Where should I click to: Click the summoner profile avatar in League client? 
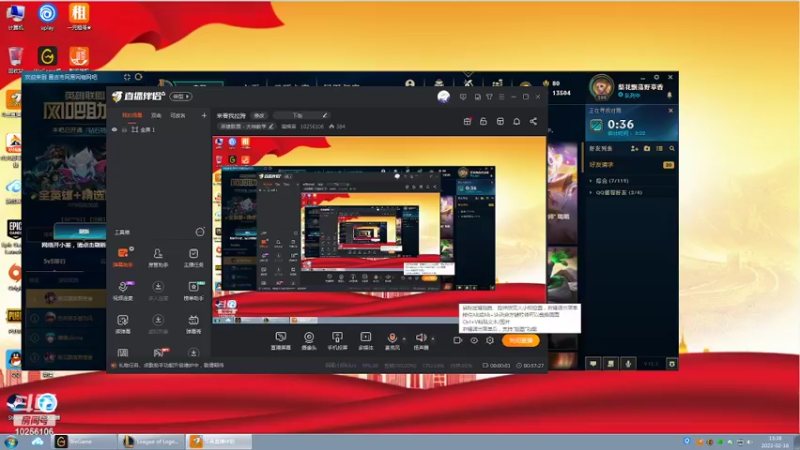(601, 87)
